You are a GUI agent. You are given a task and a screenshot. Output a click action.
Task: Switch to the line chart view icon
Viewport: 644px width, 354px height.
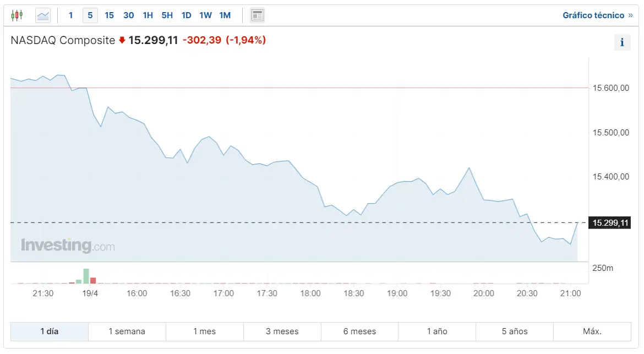pyautogui.click(x=42, y=15)
